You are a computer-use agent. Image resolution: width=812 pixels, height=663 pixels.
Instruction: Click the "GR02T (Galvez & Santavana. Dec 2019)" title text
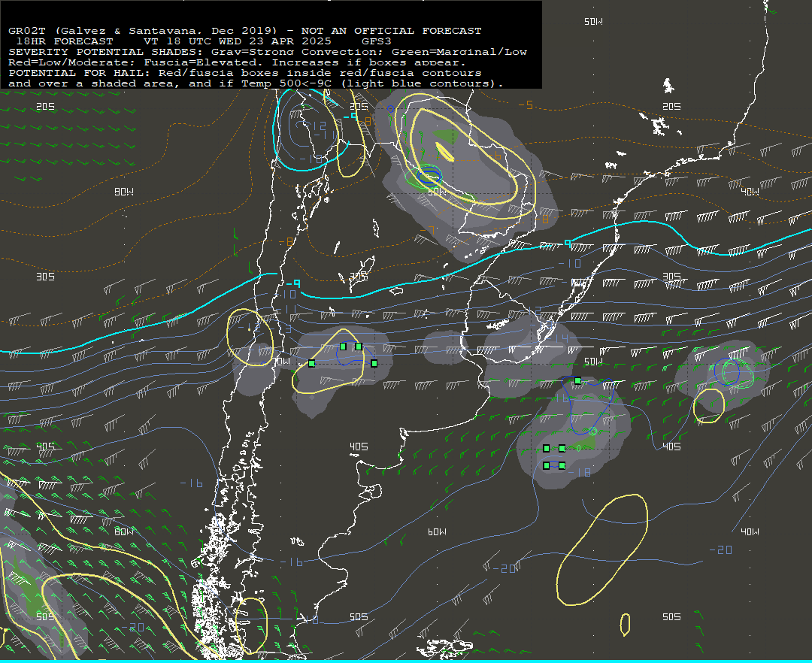tap(143, 31)
